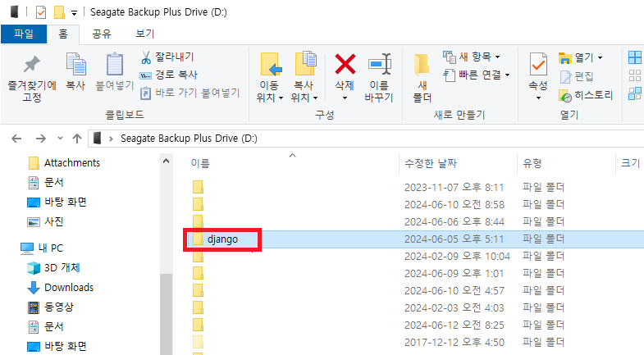This screenshot has height=355, width=644.
Task: Open the New item (새 항목) dropdown
Action: coord(472,57)
